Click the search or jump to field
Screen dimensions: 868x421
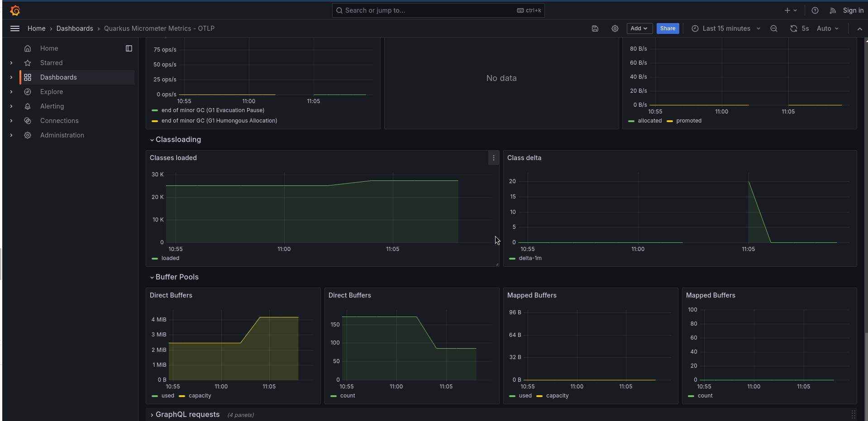click(437, 10)
